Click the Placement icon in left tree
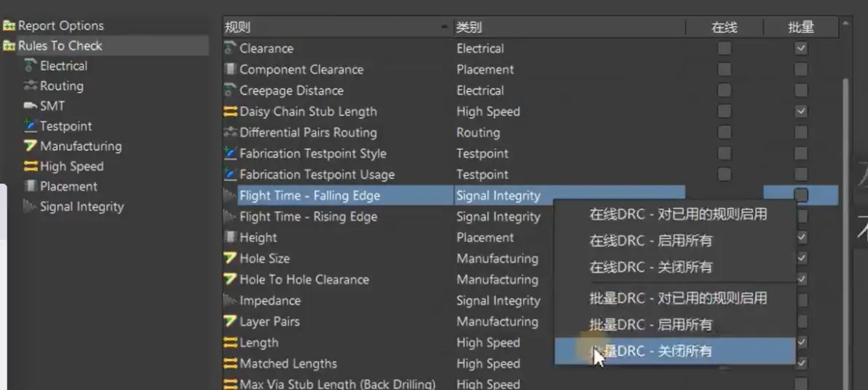 coord(31,187)
